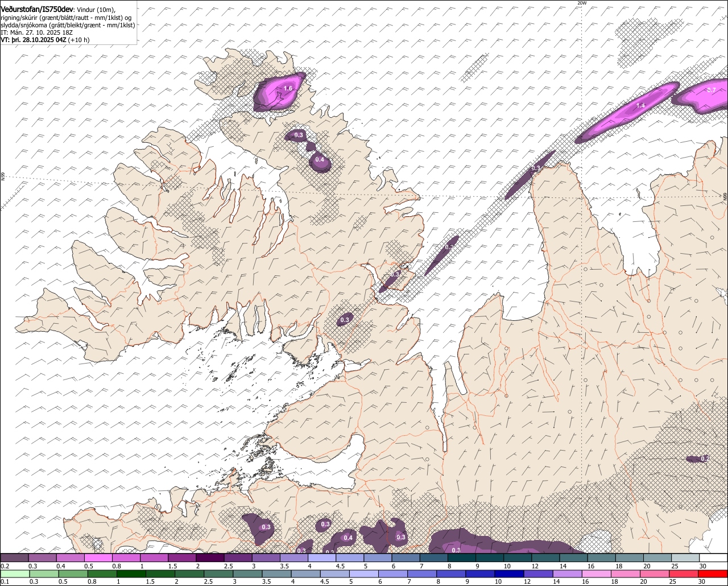Click the 0.8 label of the lower scale
Viewport: 728px width, 586px height.
coord(92,581)
